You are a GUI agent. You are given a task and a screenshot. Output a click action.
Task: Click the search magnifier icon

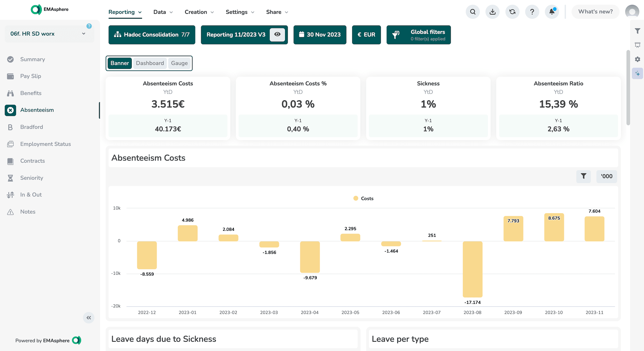[472, 12]
